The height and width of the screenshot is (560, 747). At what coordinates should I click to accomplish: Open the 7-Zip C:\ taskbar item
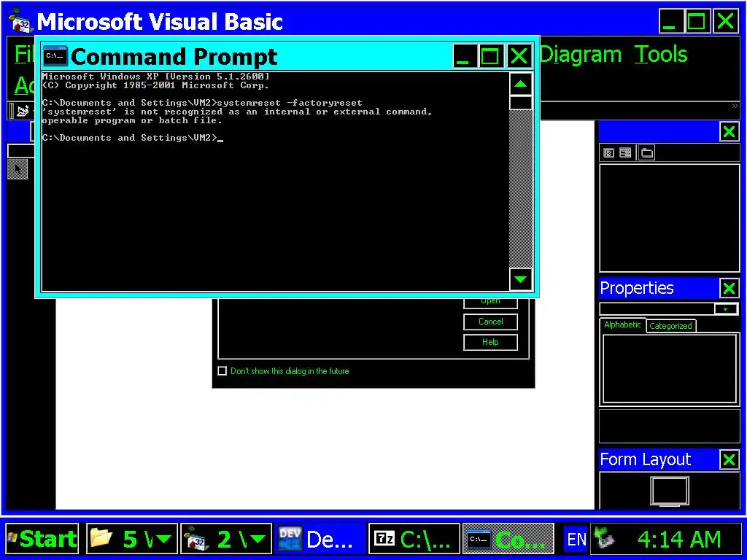414,539
